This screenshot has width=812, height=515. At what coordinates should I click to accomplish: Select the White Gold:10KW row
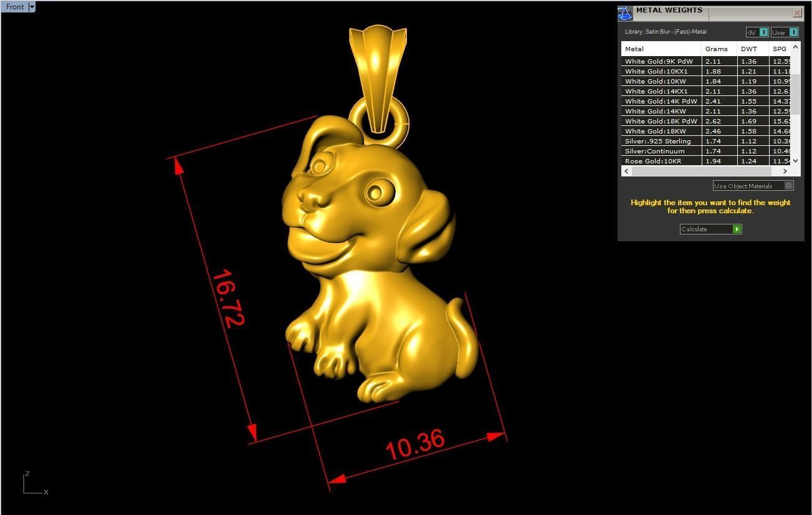point(706,81)
